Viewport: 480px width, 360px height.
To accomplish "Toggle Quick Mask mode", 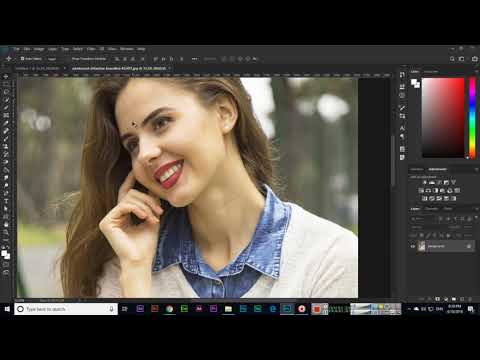I will [x=6, y=265].
